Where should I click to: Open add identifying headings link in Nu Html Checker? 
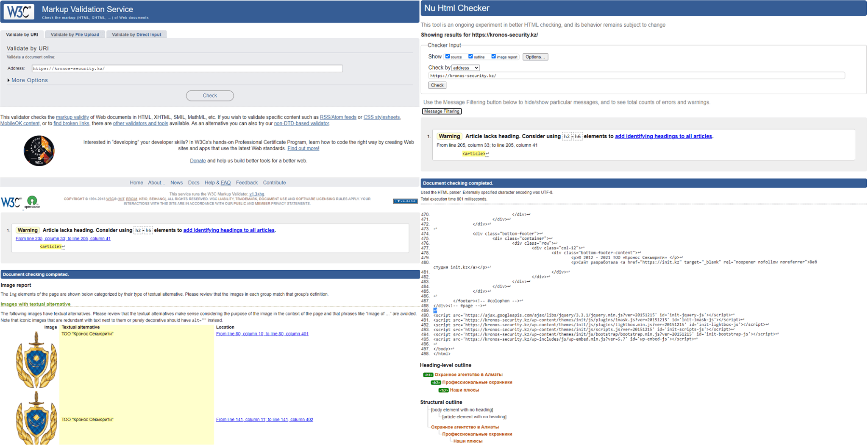[x=663, y=137]
